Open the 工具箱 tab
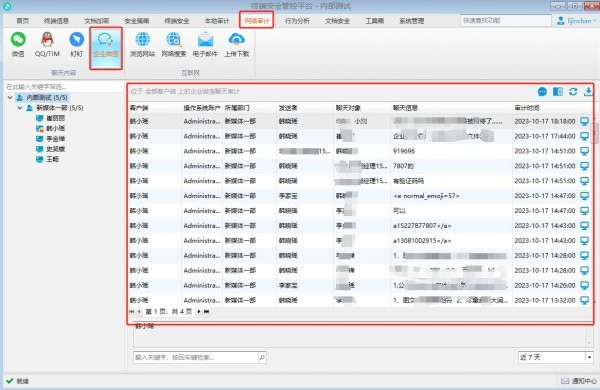 (374, 21)
